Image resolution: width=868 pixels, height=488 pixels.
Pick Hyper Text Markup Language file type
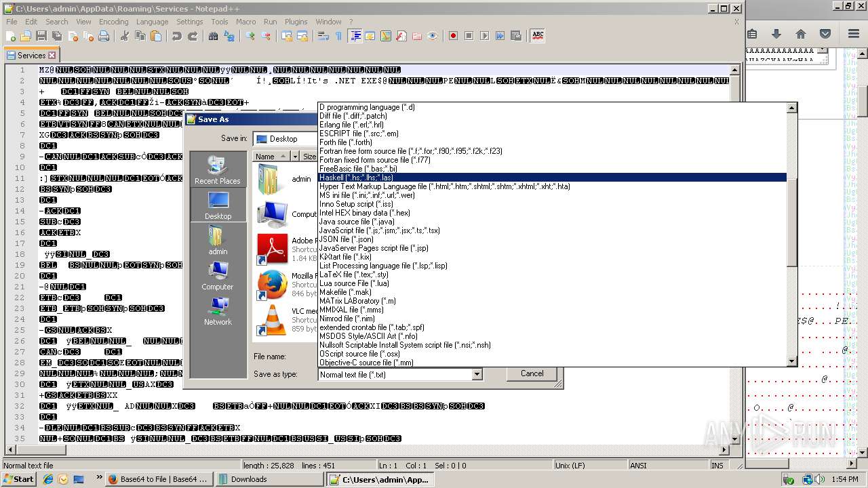[552, 186]
